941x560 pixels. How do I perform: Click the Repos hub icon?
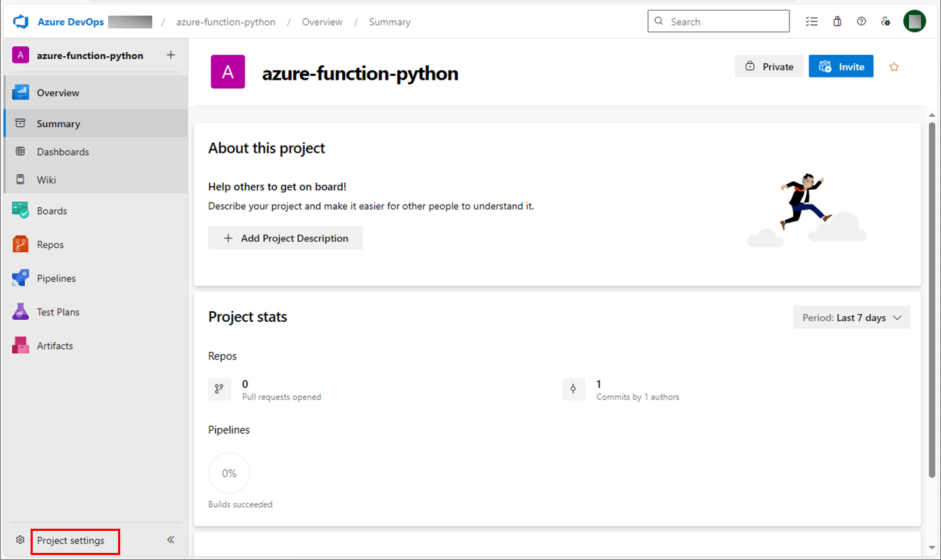coord(21,244)
